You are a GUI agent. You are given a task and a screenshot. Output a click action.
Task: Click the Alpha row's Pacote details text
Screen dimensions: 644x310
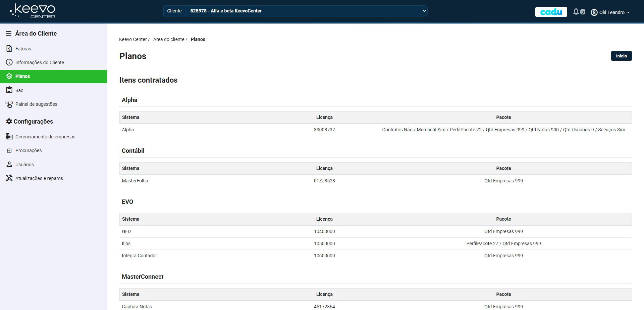point(503,130)
